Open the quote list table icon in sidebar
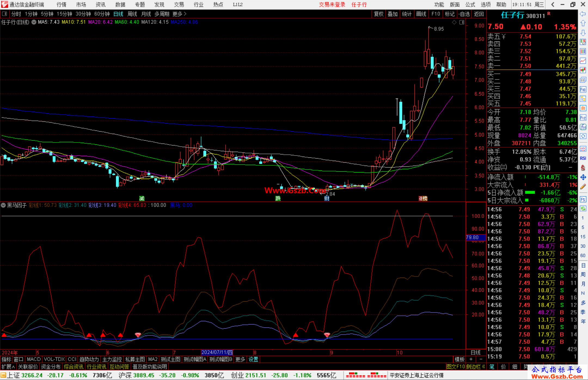Screen dimensions: 588x380 coord(583,51)
